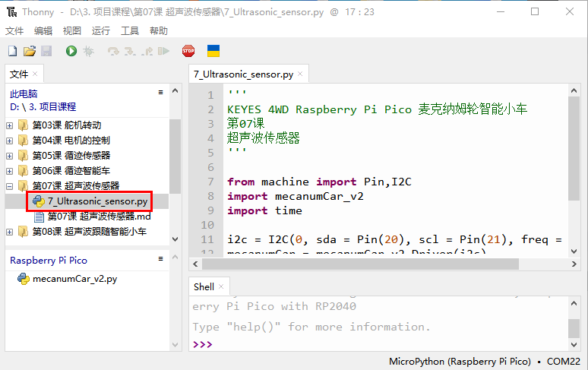The height and width of the screenshot is (370, 588).
Task: Select the 文件 panel tab
Action: pos(19,74)
